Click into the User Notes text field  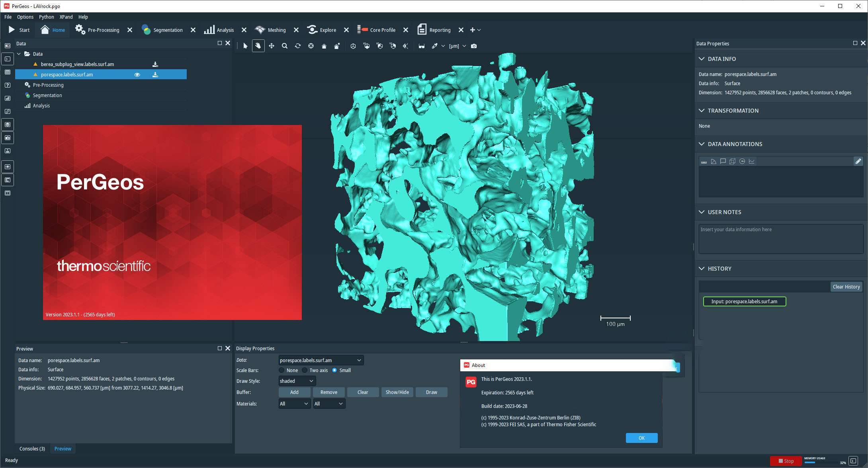pyautogui.click(x=780, y=239)
